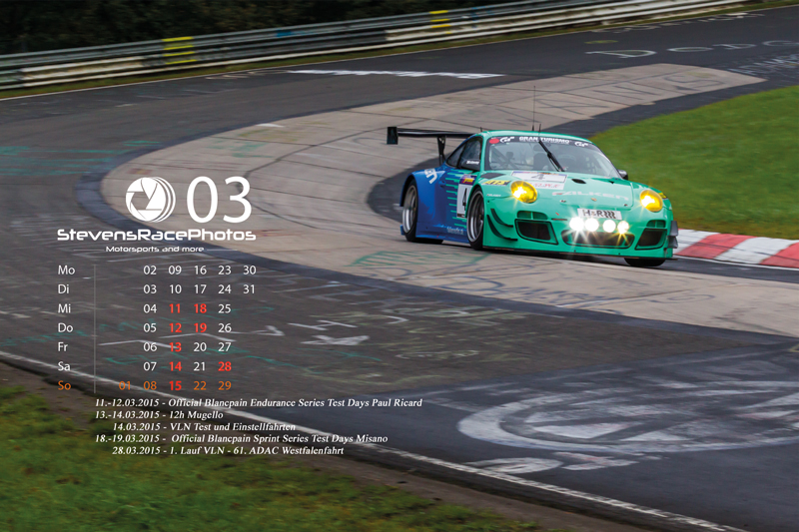The image size is (799, 532).
Task: Choose date 17 in the calendar
Action: click(200, 289)
